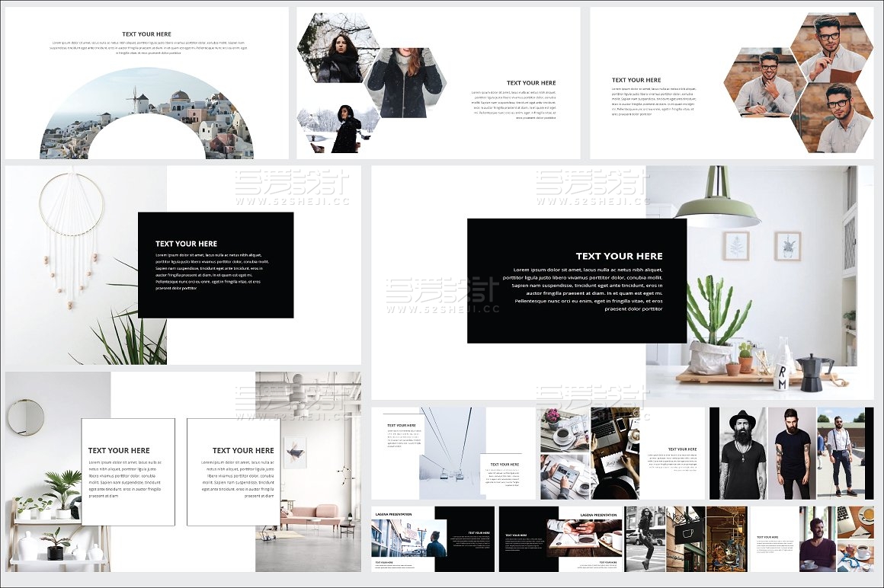This screenshot has width=884, height=588.
Task: Click the Santorini slide's TEXT YOUR HERE title
Action: (x=147, y=34)
